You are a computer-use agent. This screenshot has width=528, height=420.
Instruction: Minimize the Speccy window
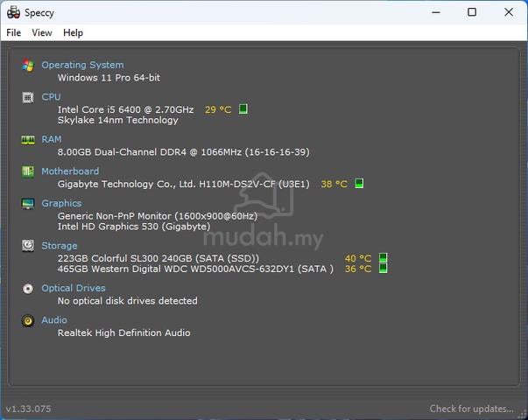click(436, 12)
